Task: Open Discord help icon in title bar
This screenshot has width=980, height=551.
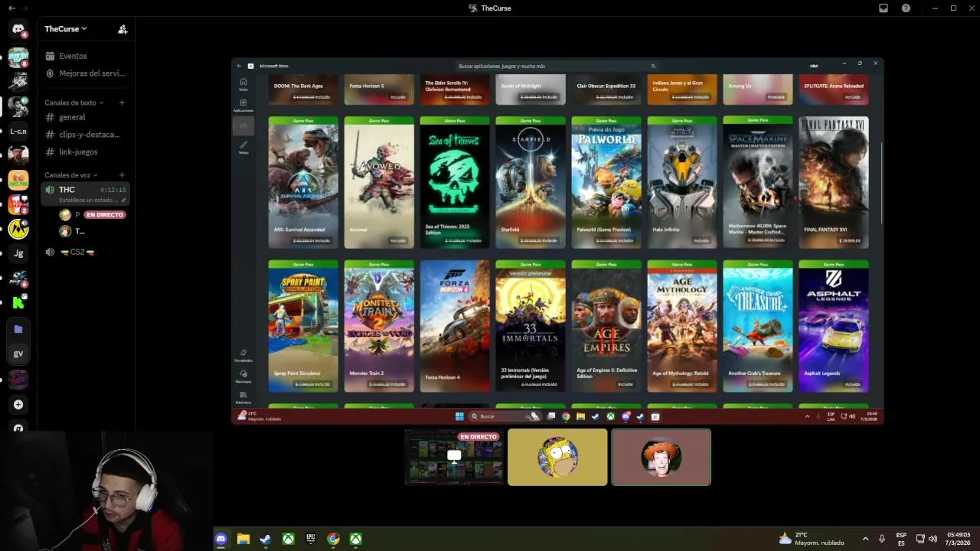Action: (906, 8)
